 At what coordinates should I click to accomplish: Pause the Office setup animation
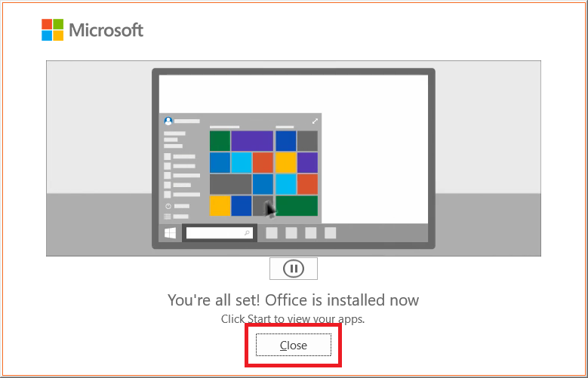tap(293, 269)
